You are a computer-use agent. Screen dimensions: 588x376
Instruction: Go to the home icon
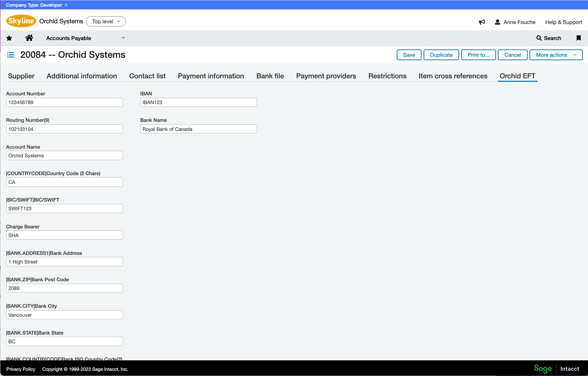tap(29, 38)
